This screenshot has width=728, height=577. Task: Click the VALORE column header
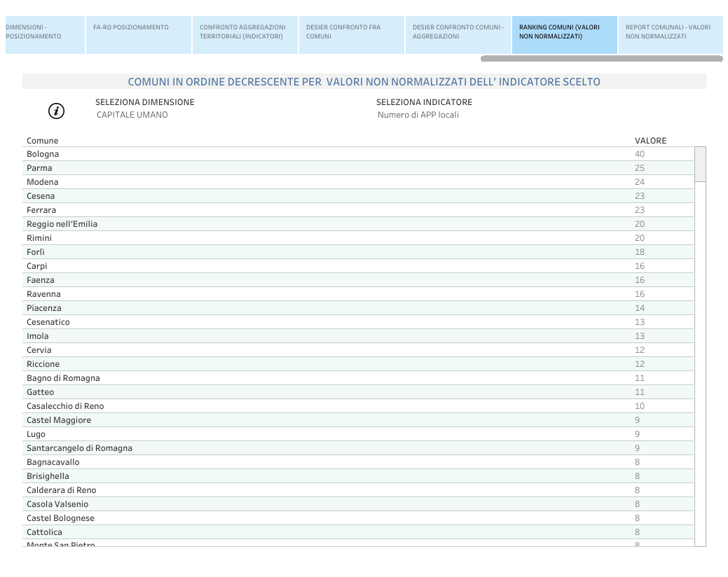tap(650, 141)
